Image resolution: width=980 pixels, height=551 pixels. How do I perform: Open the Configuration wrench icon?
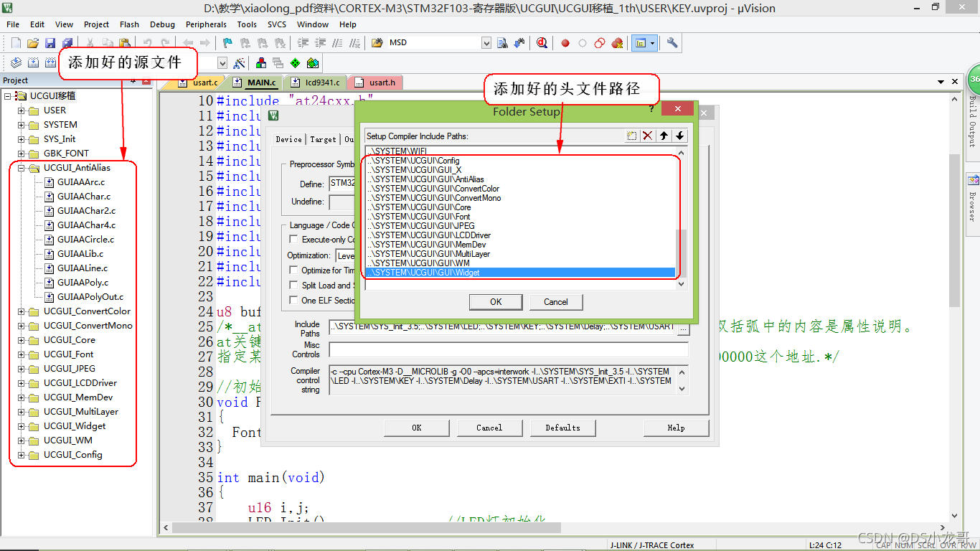[672, 43]
